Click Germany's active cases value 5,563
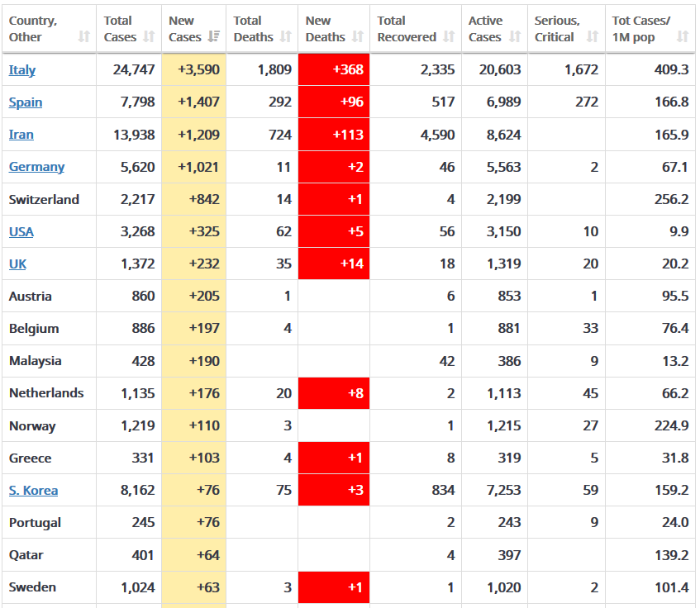Screen dimensions: 700x608 coord(503,167)
